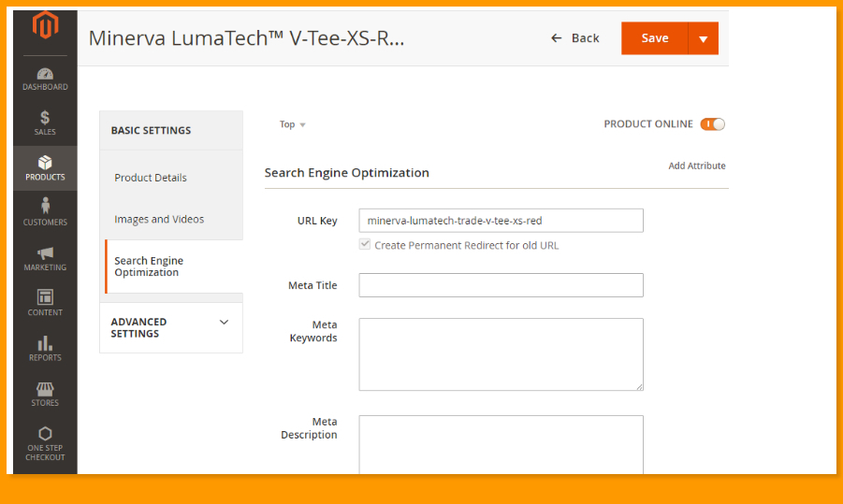Open the Marketing megaphone icon
Screen dimensions: 843x504
(x=45, y=253)
